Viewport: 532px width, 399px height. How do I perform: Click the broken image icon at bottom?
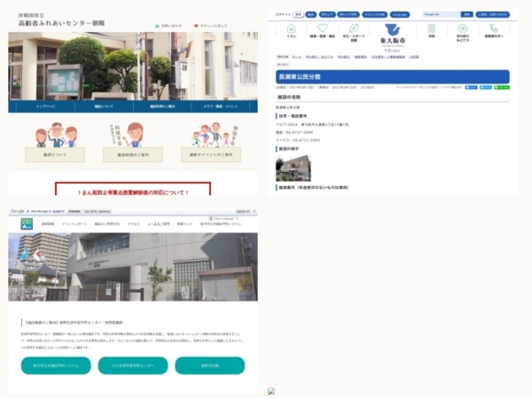(x=271, y=391)
